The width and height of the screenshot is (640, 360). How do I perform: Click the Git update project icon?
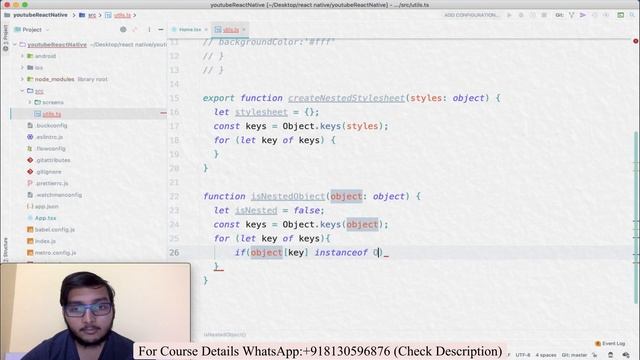click(571, 15)
